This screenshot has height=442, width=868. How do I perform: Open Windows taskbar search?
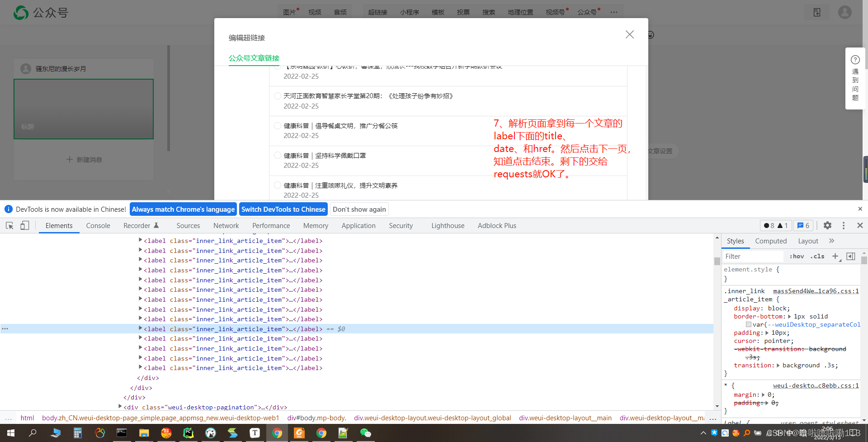pos(33,433)
